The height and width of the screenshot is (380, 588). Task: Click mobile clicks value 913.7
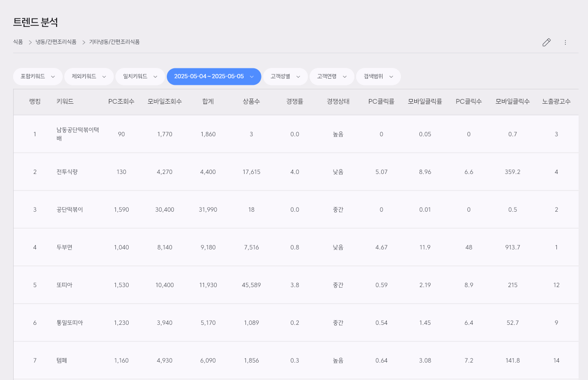click(x=513, y=248)
